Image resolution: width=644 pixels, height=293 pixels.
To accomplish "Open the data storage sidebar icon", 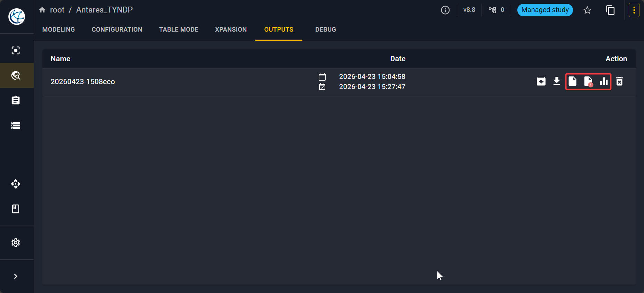I will click(x=16, y=125).
